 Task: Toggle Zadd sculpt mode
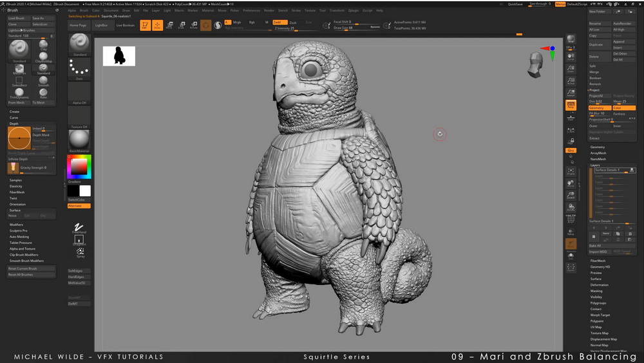[x=279, y=22]
